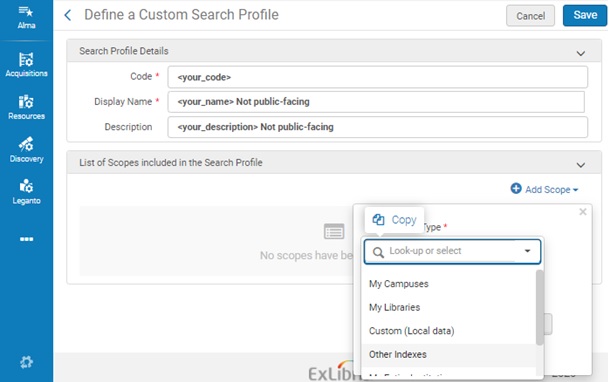Show more sidebar options via ellipsis
The image size is (610, 382).
[x=26, y=239]
